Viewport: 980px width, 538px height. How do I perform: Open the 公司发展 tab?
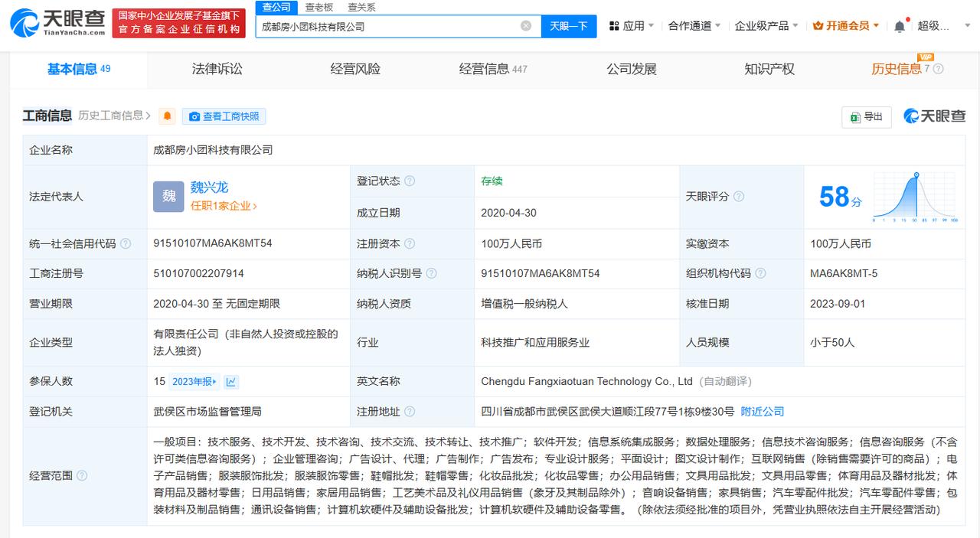(632, 69)
